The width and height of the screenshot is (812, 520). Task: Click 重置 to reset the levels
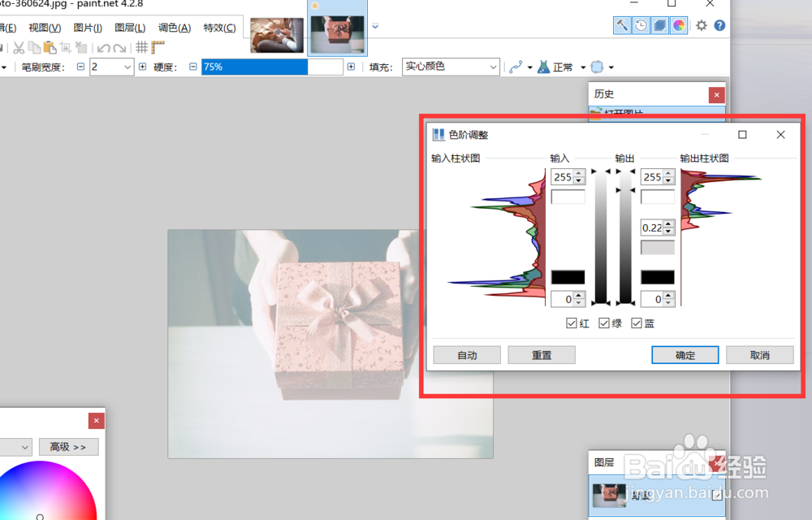click(x=542, y=354)
